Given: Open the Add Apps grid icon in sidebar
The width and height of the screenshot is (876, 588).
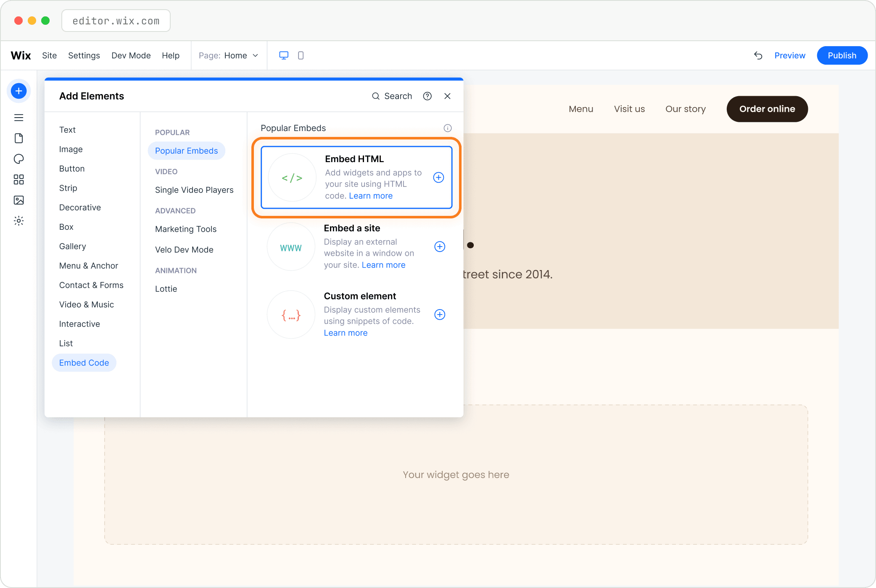Looking at the screenshot, I should point(18,180).
